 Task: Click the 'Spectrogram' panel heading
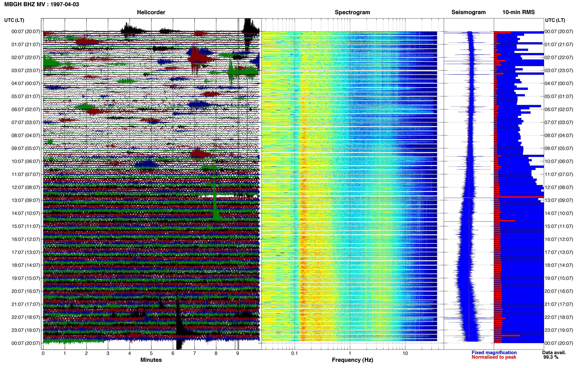pos(352,12)
